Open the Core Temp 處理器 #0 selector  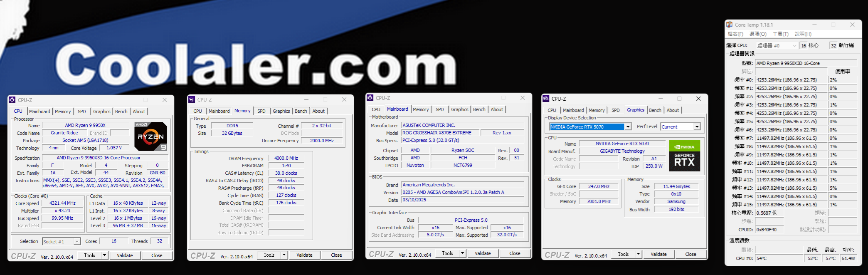(x=777, y=45)
